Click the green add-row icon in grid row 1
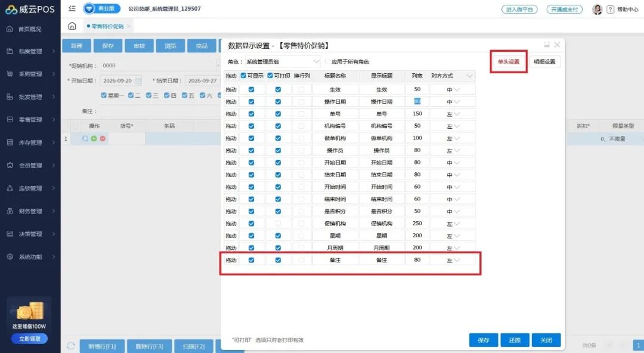The image size is (644, 353). tap(94, 139)
